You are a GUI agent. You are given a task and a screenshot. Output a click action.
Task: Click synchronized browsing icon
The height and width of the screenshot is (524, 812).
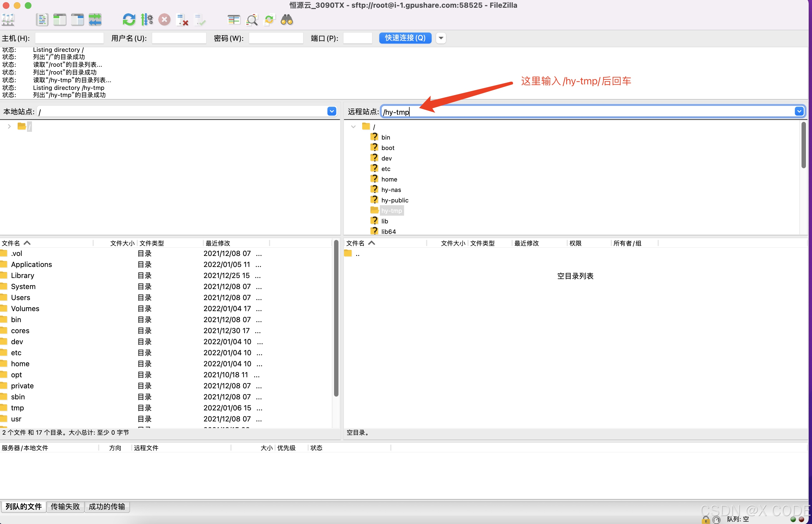269,20
